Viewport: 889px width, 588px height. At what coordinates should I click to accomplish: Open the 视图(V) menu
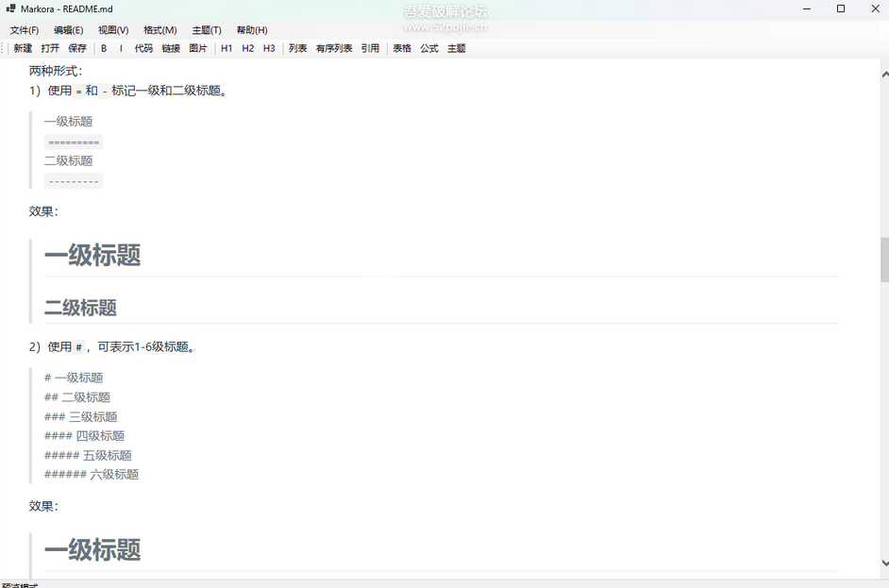click(x=113, y=30)
